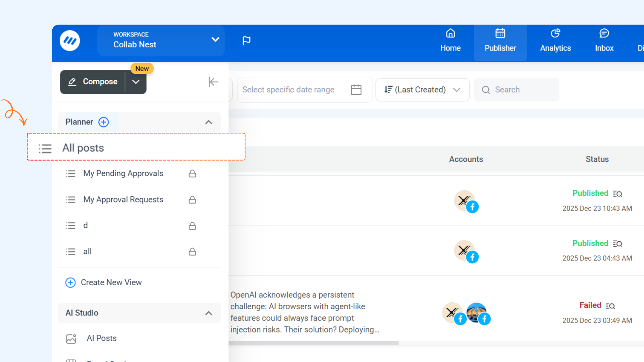644x362 pixels.
Task: Click Create New View link
Action: [x=111, y=283]
